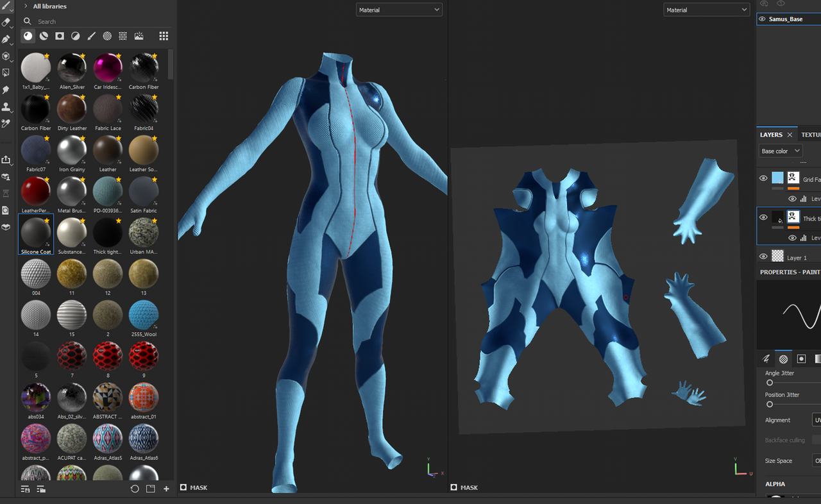Screen dimensions: 821x504
Task: Open the Alpha properties tab icon
Action: coord(783,359)
